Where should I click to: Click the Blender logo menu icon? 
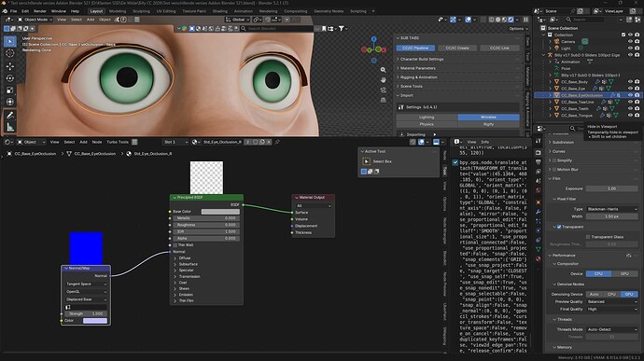click(x=5, y=11)
